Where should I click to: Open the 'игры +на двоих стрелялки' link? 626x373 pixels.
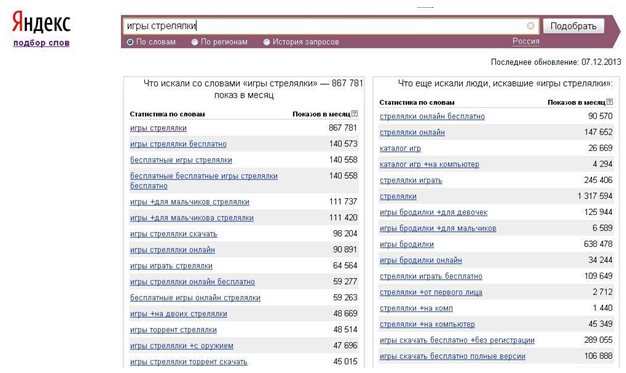[178, 314]
